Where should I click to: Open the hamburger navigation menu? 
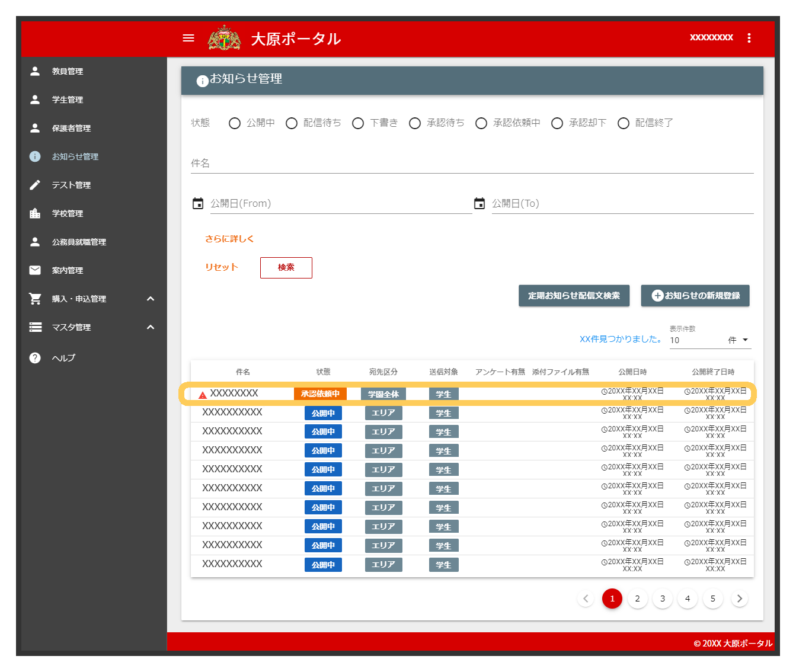coord(188,38)
